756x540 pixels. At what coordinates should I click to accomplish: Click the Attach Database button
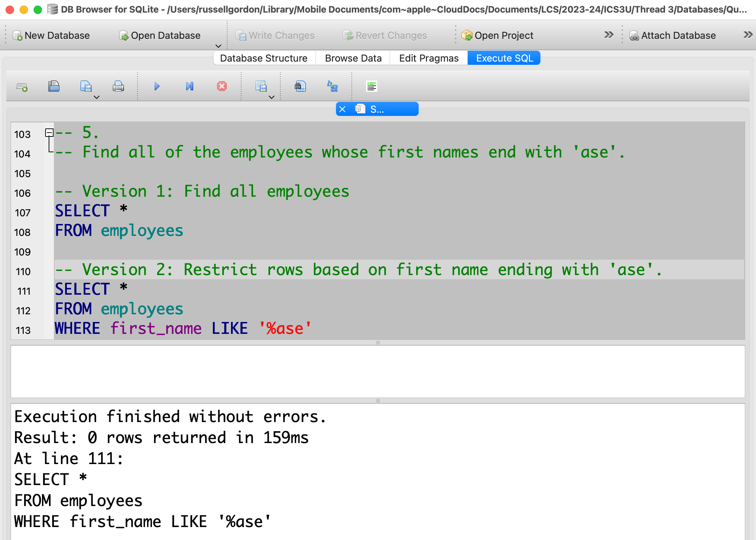pos(672,35)
